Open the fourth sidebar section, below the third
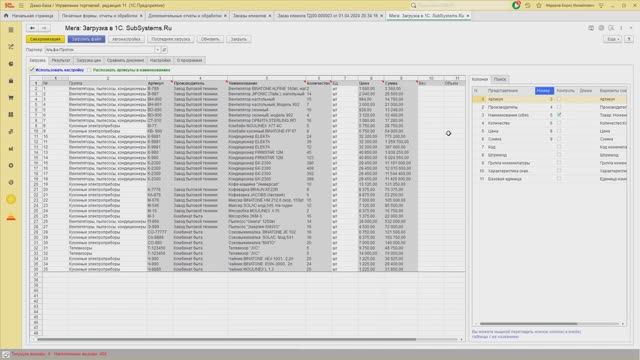Viewport: 640px width, 360px height. (x=11, y=81)
